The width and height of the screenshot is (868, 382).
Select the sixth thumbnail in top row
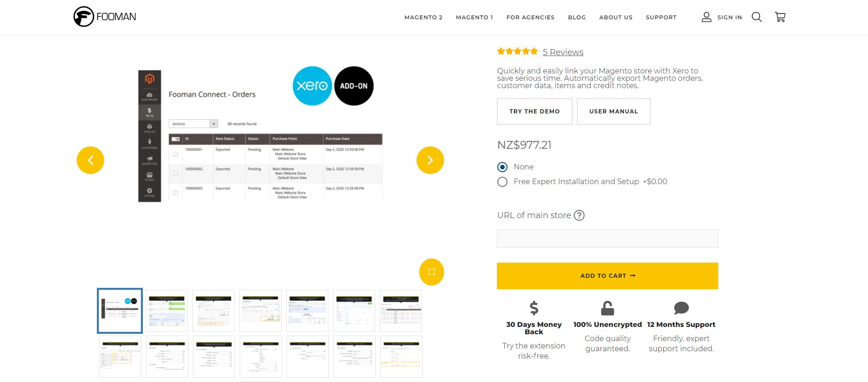tap(354, 311)
